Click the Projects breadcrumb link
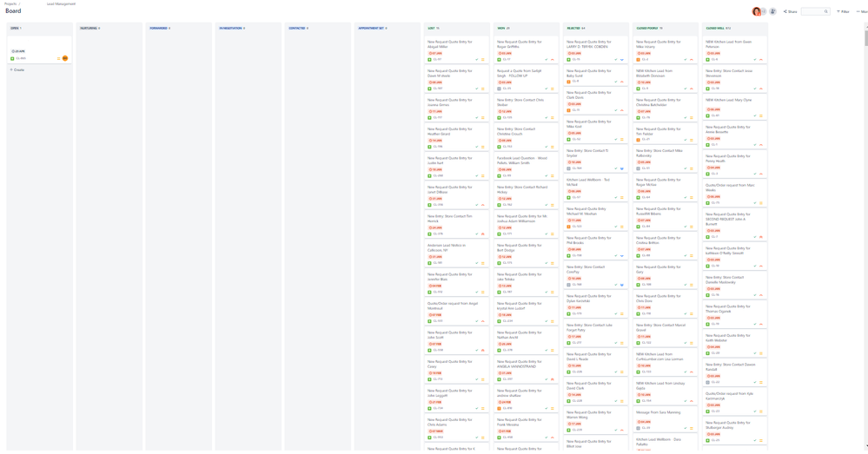868x454 pixels. pos(10,3)
